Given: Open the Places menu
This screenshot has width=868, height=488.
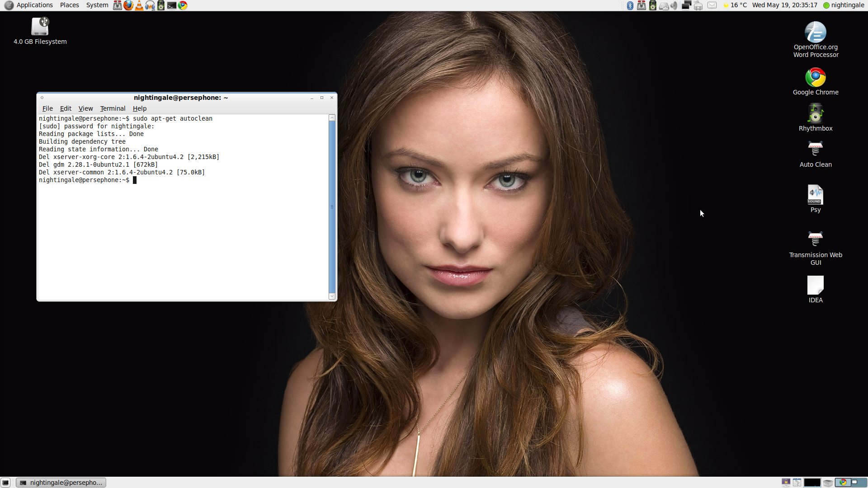Looking at the screenshot, I should pyautogui.click(x=69, y=5).
